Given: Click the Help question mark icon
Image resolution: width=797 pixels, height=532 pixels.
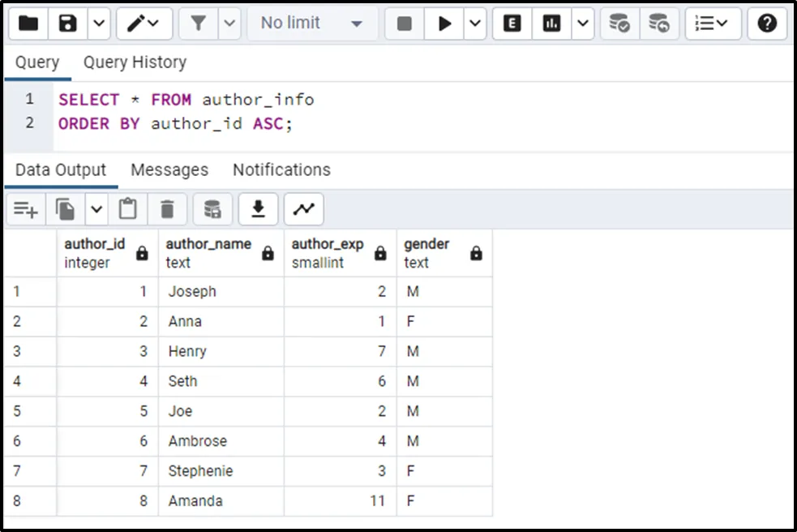Looking at the screenshot, I should pyautogui.click(x=767, y=24).
